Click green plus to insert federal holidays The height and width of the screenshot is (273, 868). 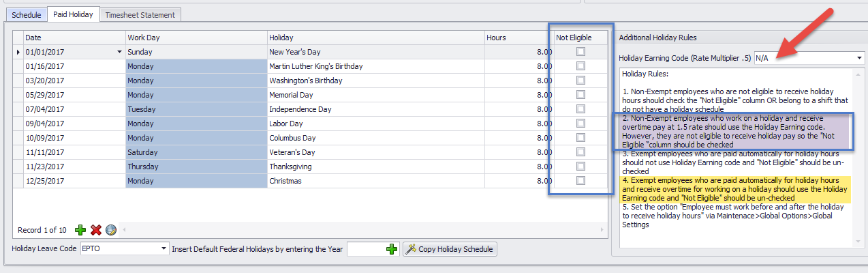tap(392, 249)
